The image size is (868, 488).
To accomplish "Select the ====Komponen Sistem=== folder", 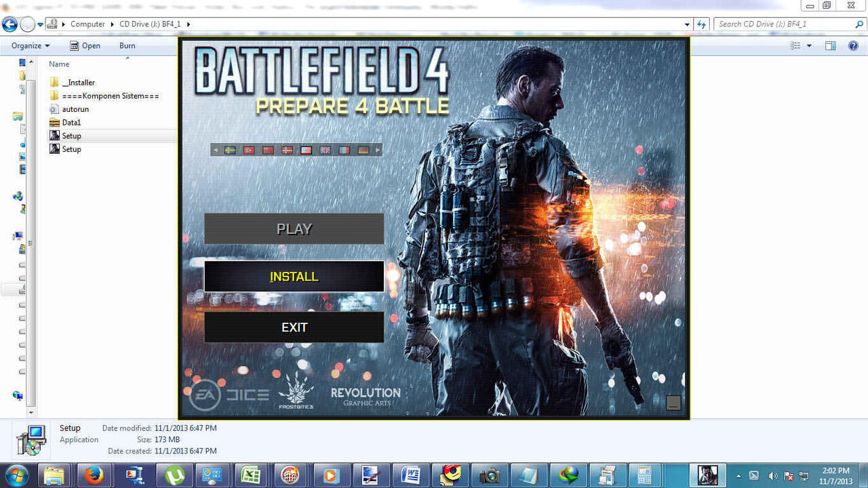I will 104,96.
